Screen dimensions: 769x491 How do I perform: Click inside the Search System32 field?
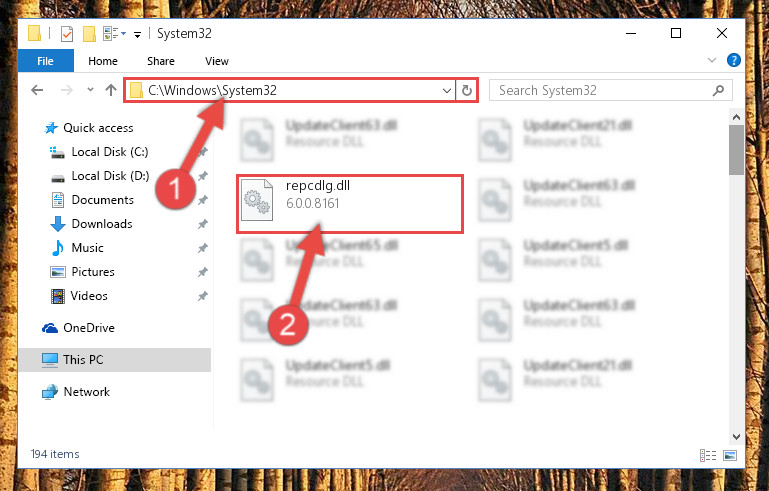603,90
